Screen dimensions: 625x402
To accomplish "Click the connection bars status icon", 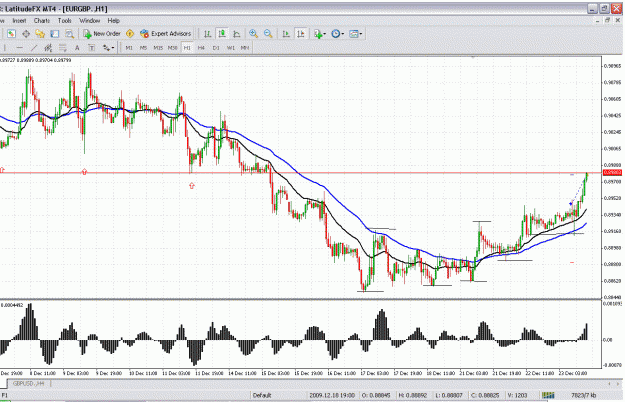I will [548, 395].
